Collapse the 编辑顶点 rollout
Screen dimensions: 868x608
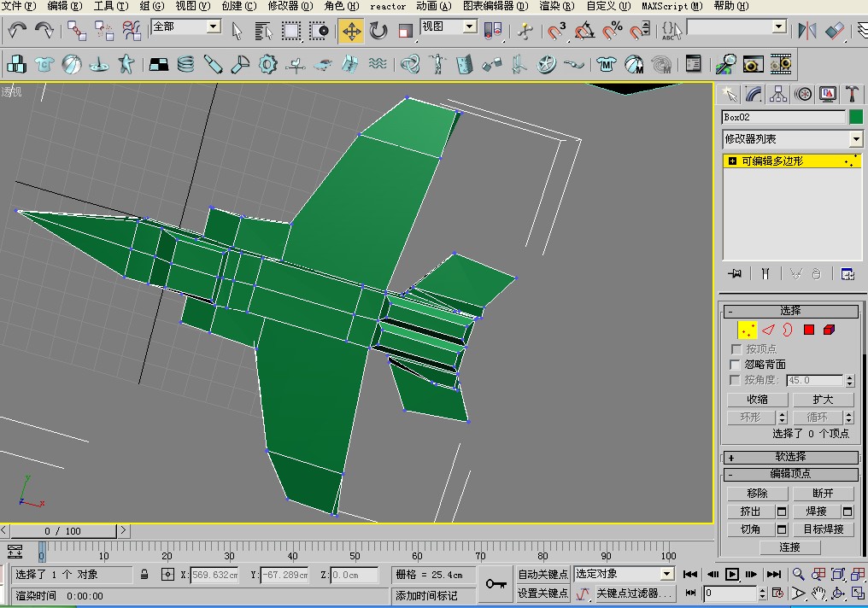(x=790, y=474)
